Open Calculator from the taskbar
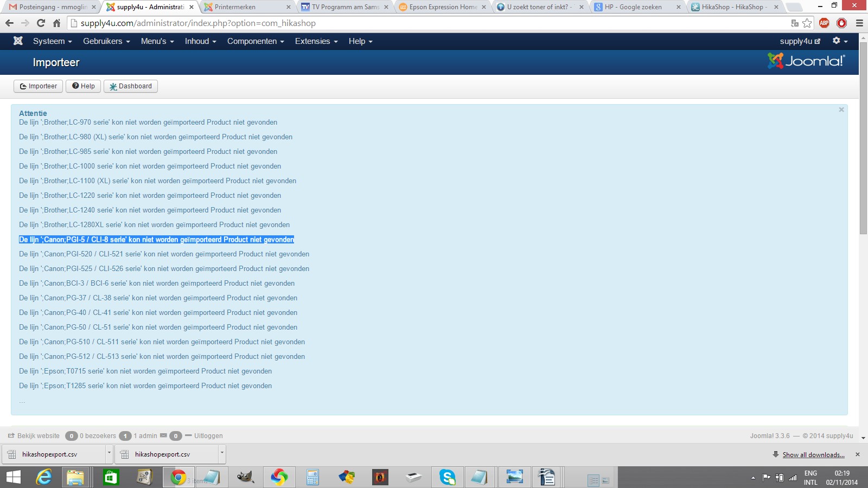Image resolution: width=868 pixels, height=488 pixels. [x=312, y=477]
